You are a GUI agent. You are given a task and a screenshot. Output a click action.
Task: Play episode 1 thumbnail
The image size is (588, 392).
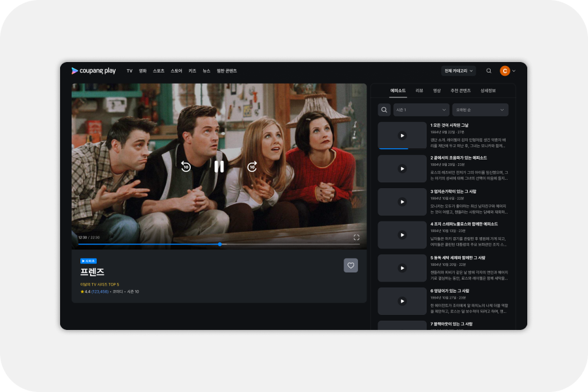click(x=402, y=135)
